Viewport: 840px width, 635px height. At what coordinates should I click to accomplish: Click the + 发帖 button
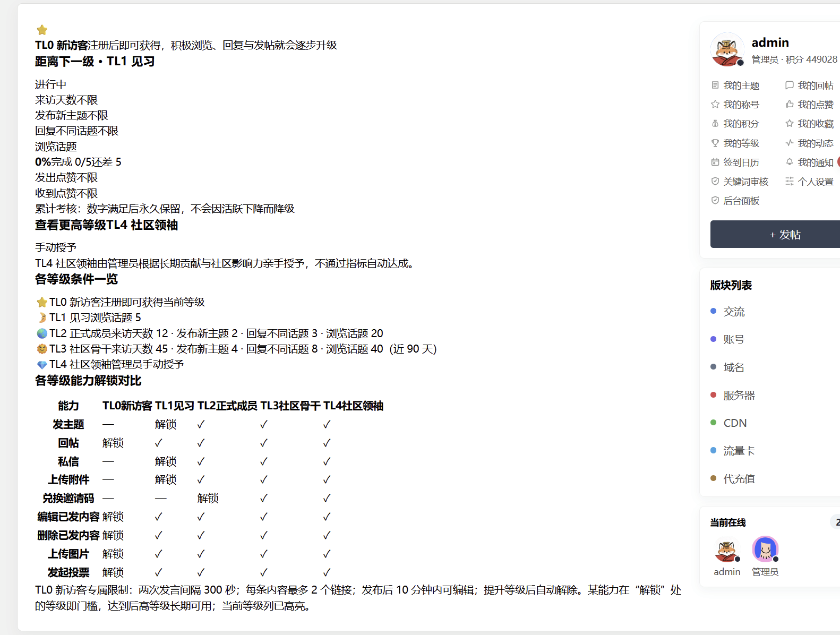pyautogui.click(x=775, y=234)
